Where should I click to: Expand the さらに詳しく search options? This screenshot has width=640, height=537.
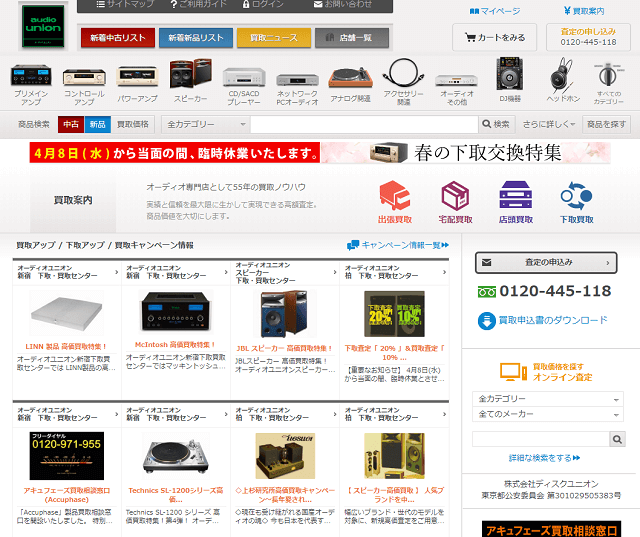[548, 124]
